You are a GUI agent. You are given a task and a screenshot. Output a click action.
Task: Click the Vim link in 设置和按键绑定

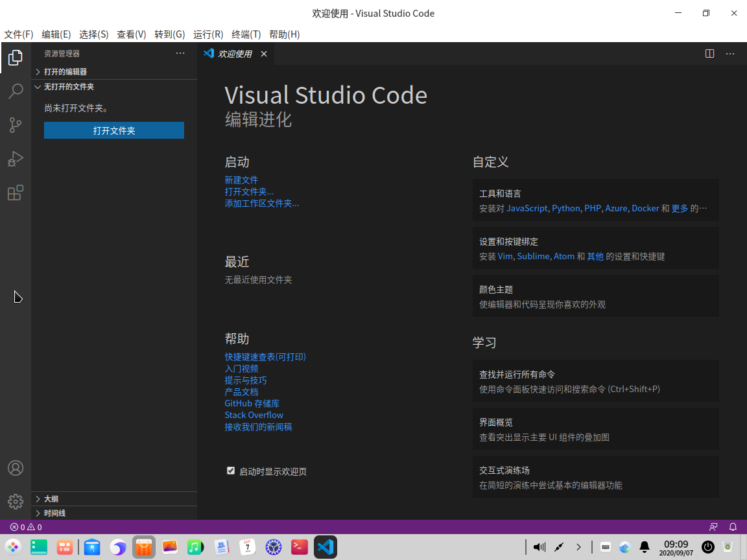505,256
